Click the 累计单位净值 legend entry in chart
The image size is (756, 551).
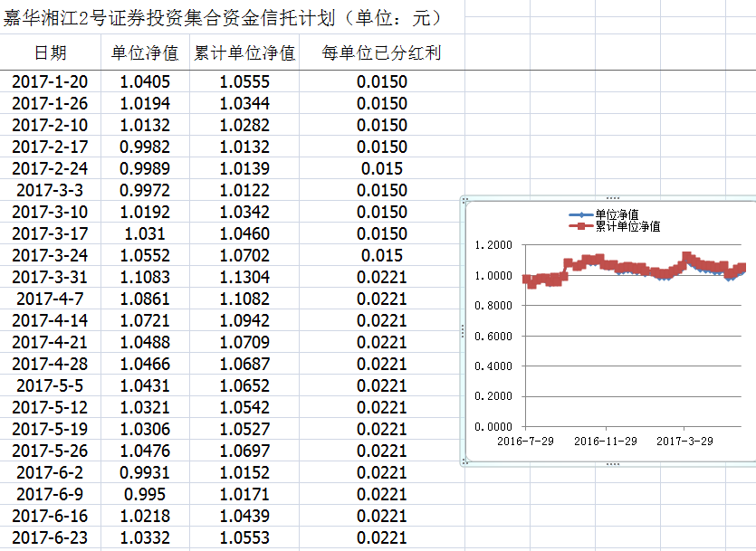627,226
